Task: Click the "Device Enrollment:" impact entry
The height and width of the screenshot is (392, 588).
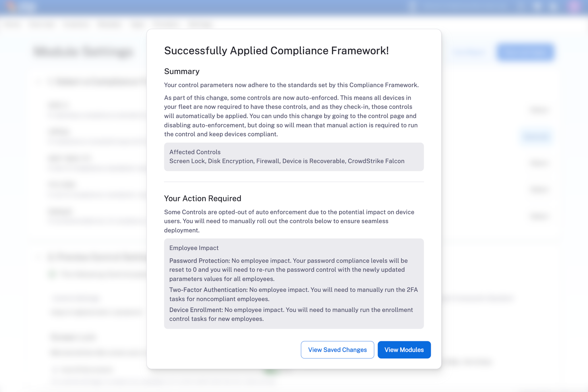Action: 196,310
